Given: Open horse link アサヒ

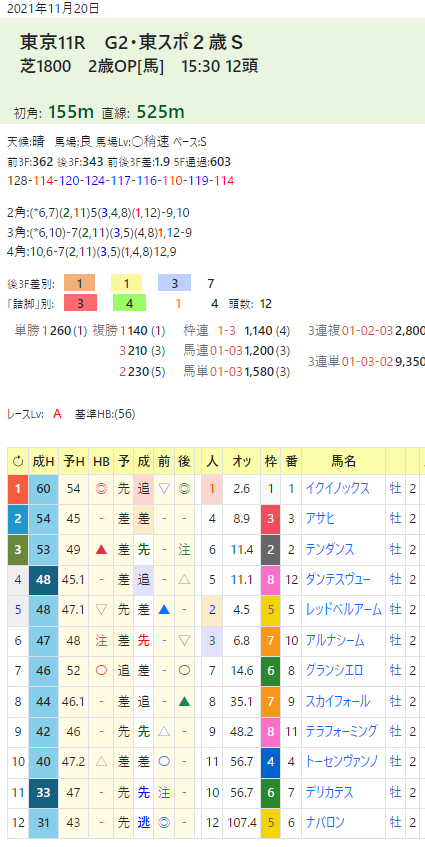Looking at the screenshot, I should [320, 519].
